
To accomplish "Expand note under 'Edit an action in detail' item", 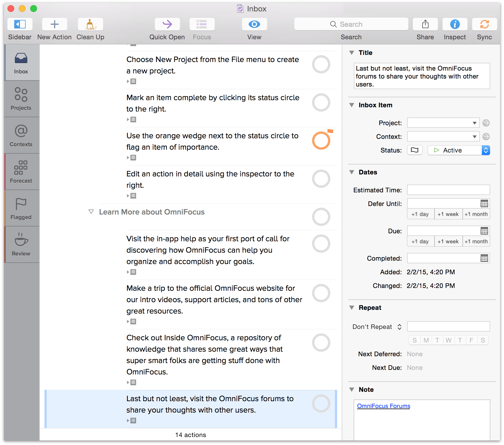I will click(x=132, y=196).
